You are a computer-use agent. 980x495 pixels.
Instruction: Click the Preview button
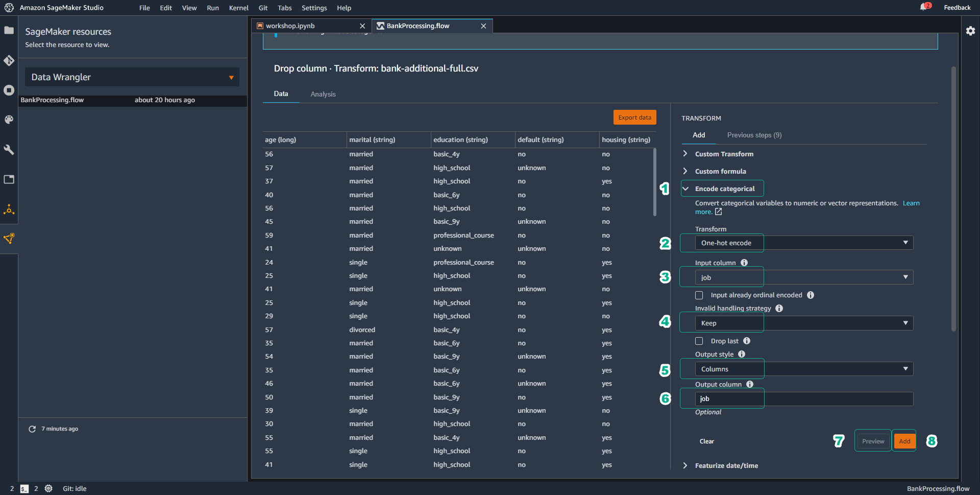(x=873, y=441)
